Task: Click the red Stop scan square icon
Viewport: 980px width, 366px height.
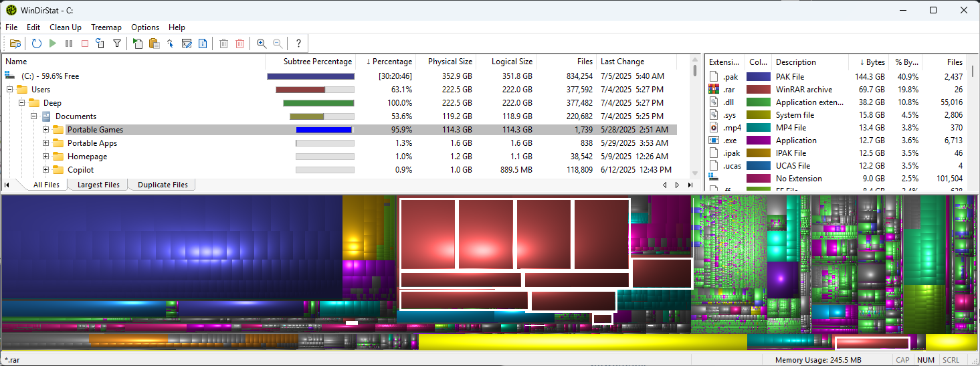Action: coord(85,43)
